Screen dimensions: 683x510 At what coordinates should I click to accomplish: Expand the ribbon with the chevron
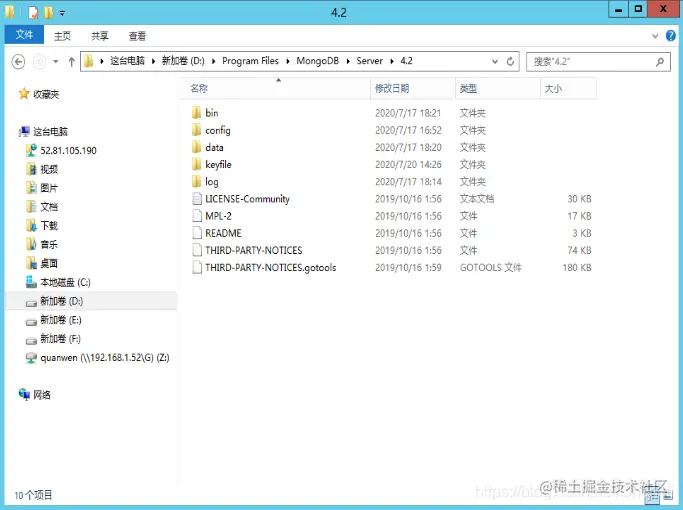655,36
